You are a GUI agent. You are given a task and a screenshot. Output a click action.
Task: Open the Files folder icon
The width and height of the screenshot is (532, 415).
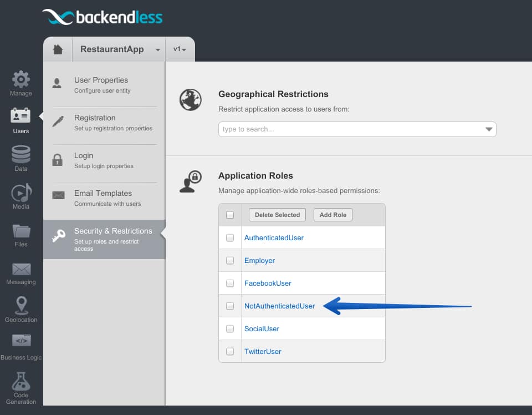coord(22,231)
